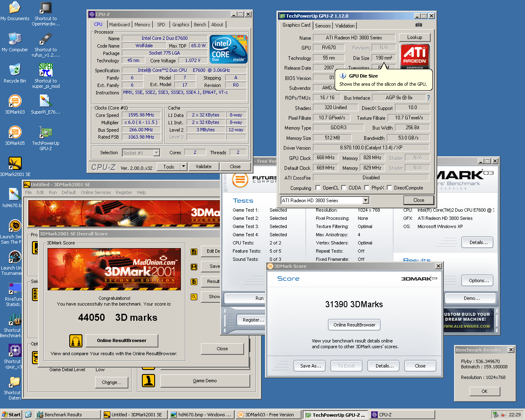Screen dimensions: 525x420
Task: Click the Bus Interface question mark icon
Action: click(429, 98)
